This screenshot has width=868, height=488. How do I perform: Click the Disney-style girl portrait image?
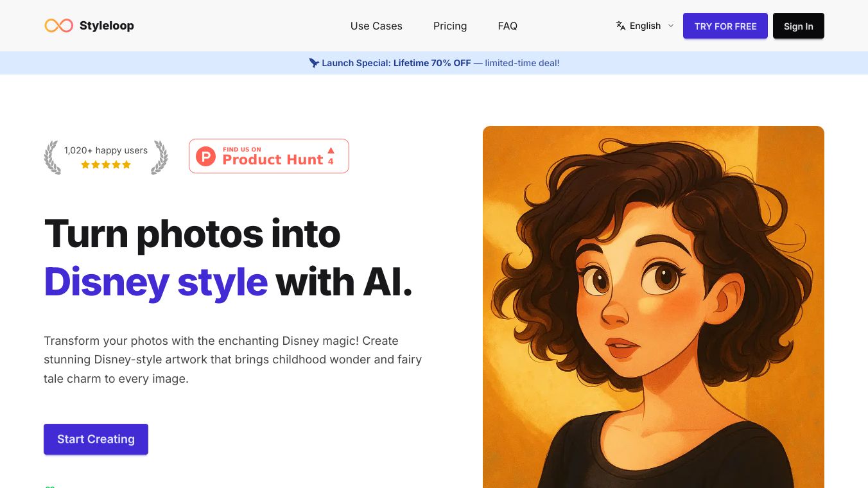coord(653,306)
